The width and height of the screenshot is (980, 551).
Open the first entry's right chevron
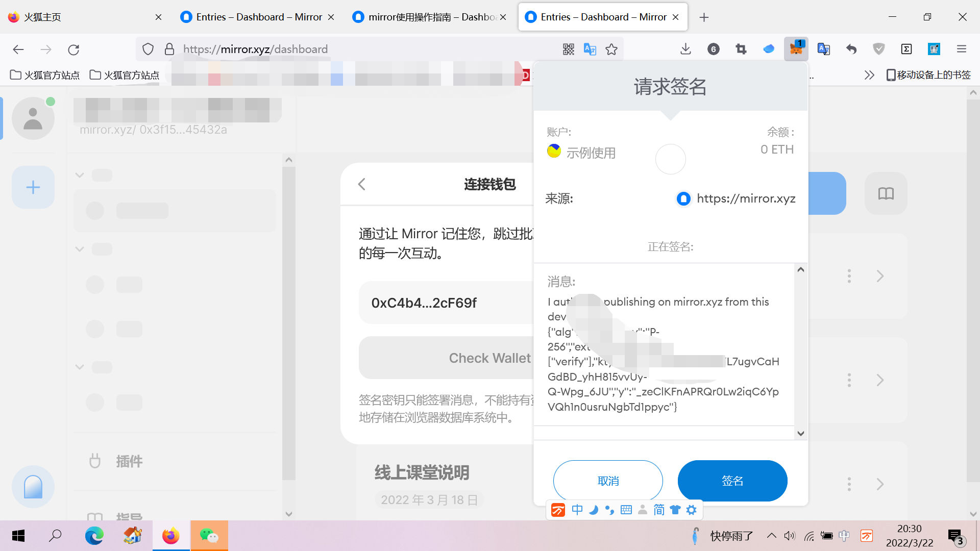pyautogui.click(x=880, y=276)
